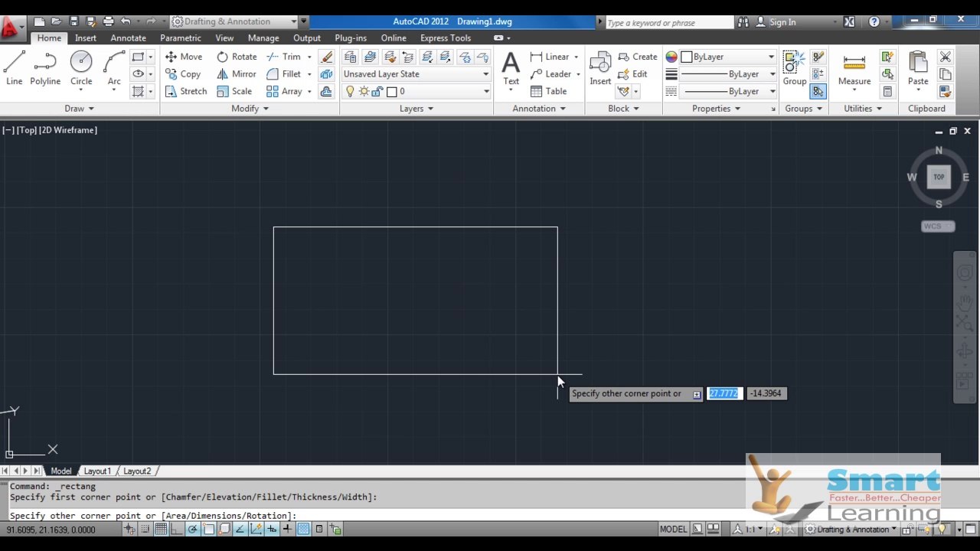Select the Line tool
Screen dimensions: 980x551
point(14,68)
